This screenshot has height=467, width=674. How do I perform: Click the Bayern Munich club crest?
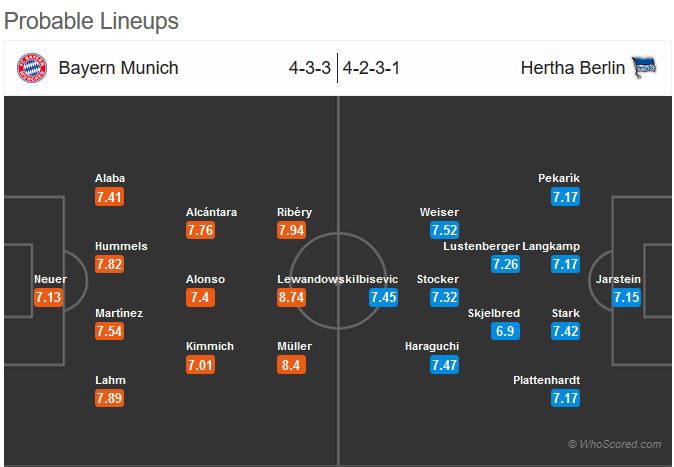[32, 68]
